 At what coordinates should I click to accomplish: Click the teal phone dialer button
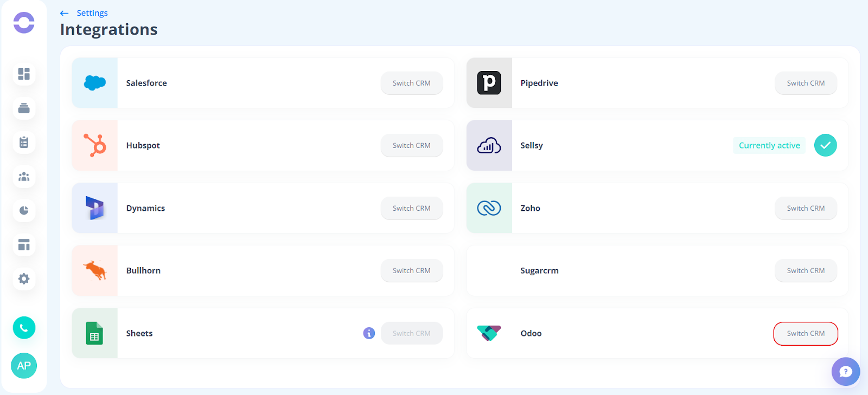pos(24,328)
